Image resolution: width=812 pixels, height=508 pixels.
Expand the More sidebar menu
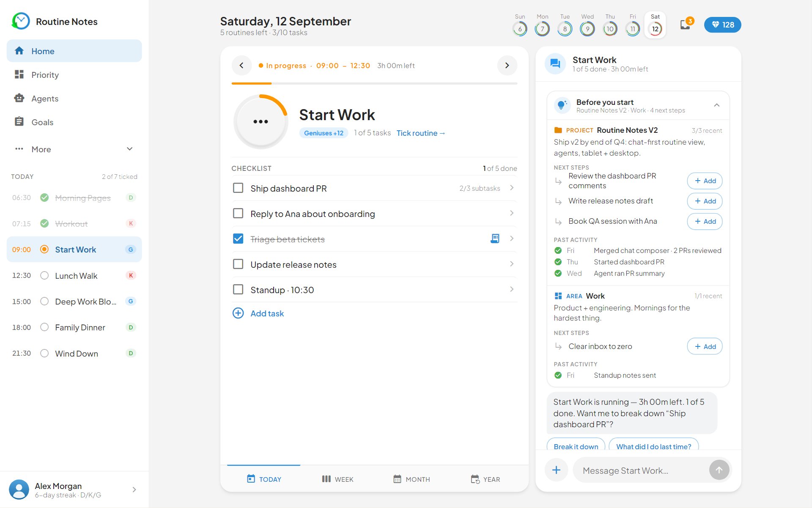[74, 149]
